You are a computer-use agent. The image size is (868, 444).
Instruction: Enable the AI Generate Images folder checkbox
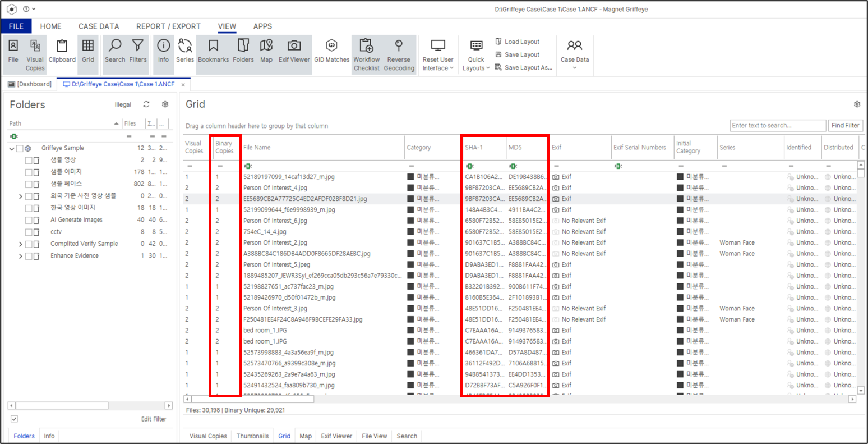pos(29,220)
